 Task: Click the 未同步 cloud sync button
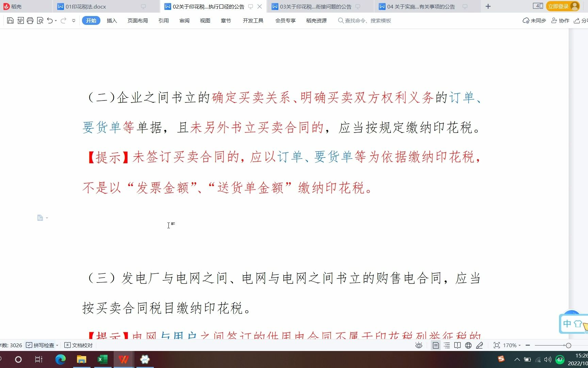[x=534, y=21]
